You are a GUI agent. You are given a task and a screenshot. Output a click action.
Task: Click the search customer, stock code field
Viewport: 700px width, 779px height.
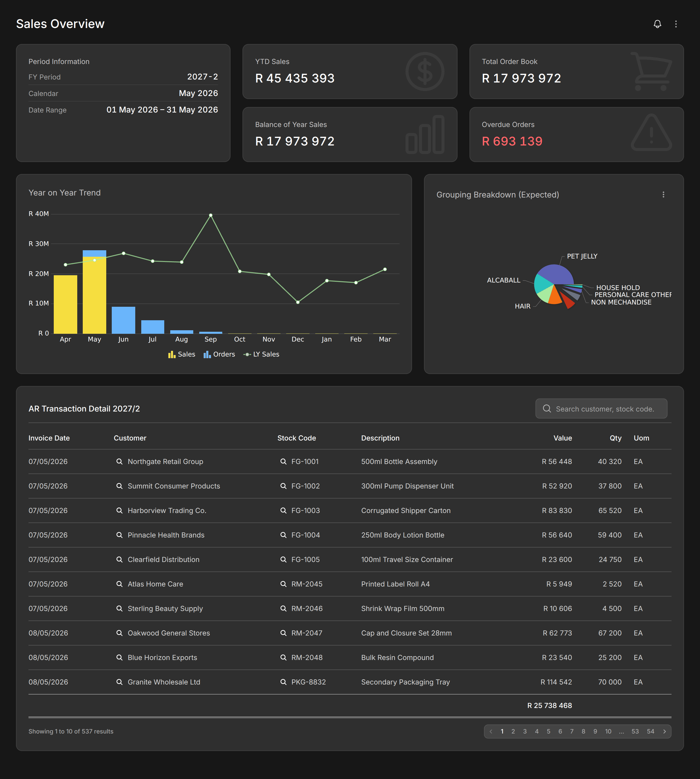(x=601, y=408)
